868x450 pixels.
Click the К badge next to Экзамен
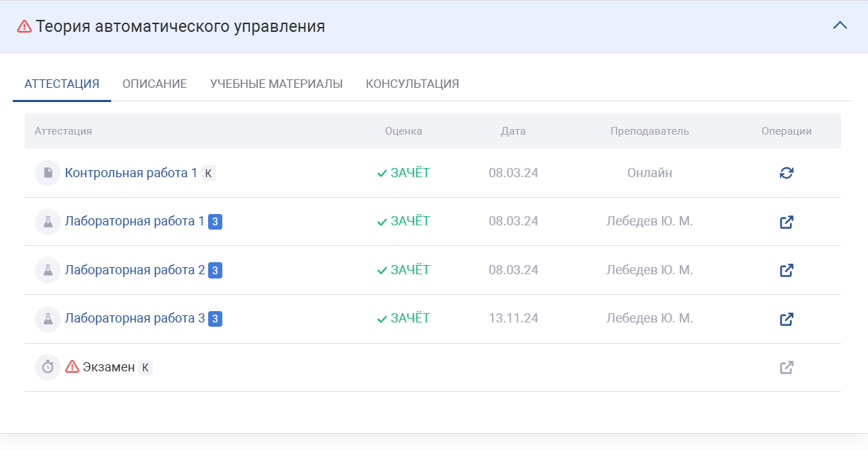click(145, 367)
